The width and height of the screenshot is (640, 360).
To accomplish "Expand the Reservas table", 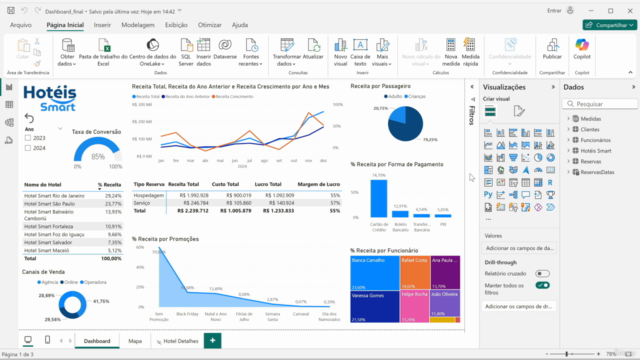I will pyautogui.click(x=568, y=161).
